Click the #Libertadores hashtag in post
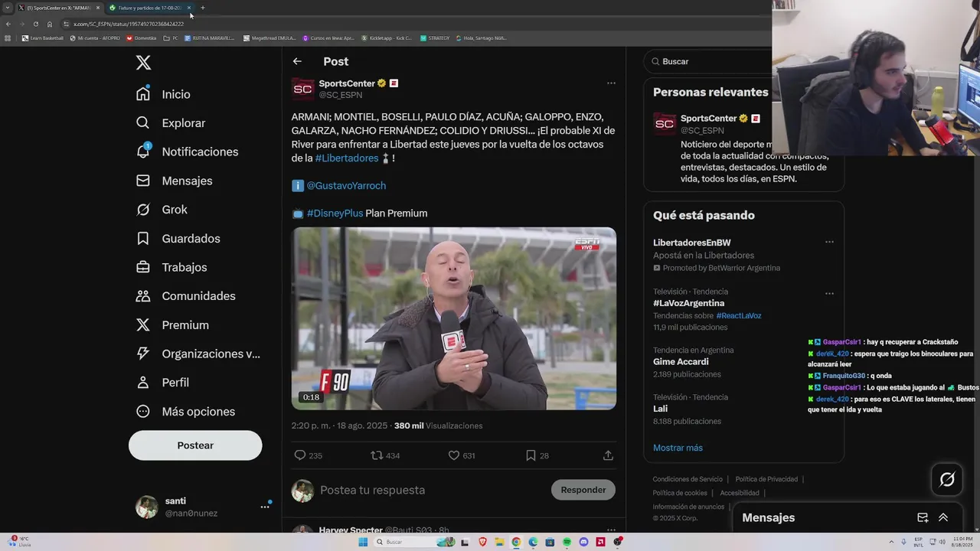 pyautogui.click(x=347, y=158)
